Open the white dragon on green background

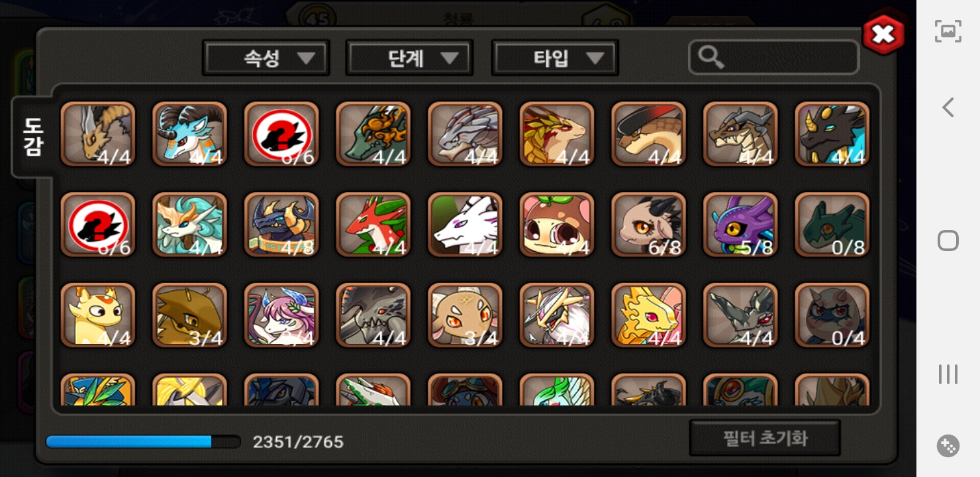[x=465, y=225]
